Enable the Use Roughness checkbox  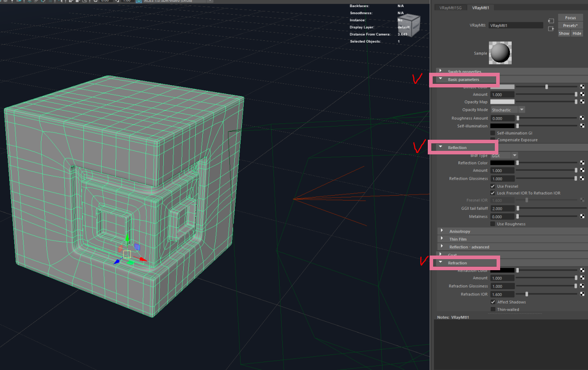(x=493, y=224)
